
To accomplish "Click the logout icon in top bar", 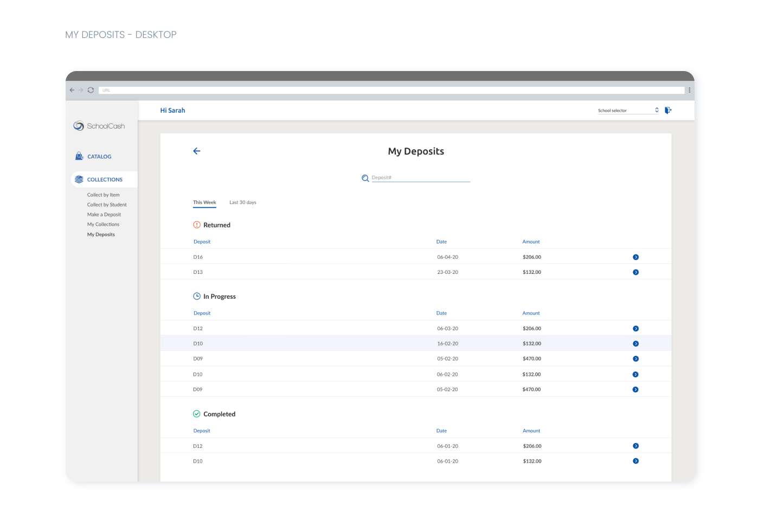I will 668,110.
